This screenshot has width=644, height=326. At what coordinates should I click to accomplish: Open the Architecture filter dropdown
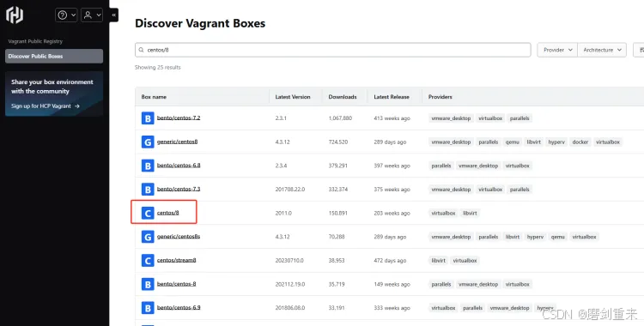(602, 50)
